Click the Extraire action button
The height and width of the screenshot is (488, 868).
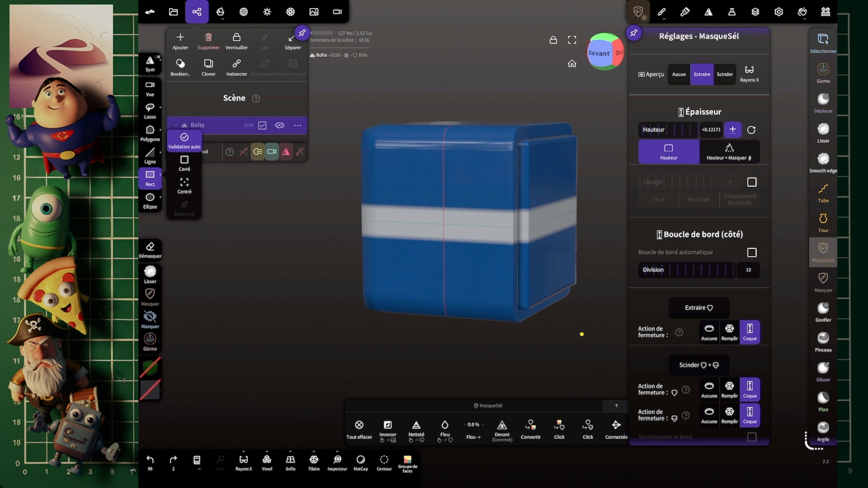tap(698, 308)
